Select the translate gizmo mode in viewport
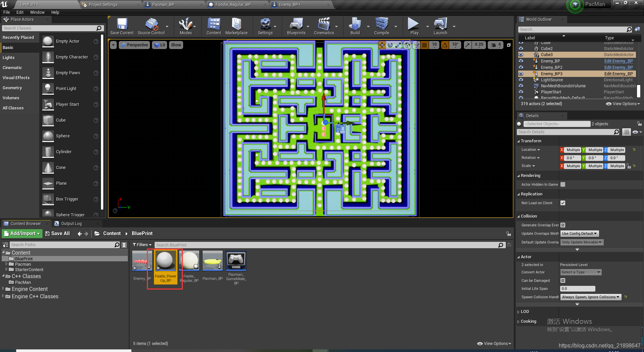This screenshot has width=644, height=352. click(x=382, y=45)
